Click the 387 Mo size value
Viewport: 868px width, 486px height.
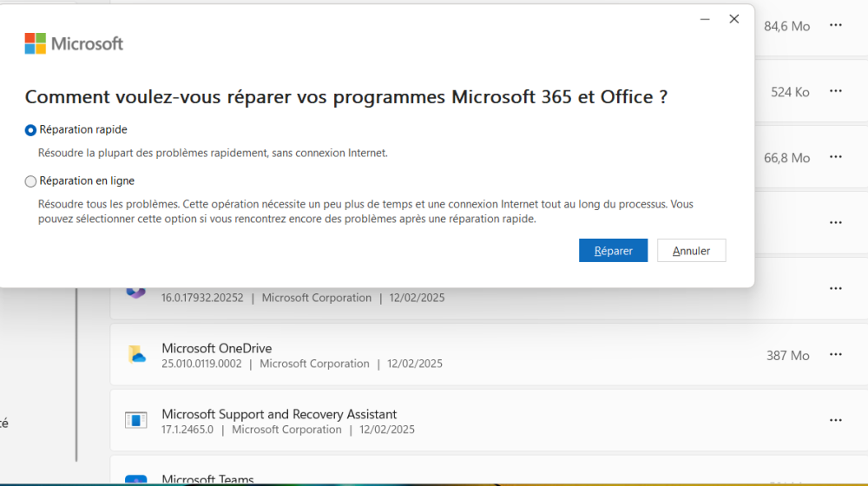point(788,355)
